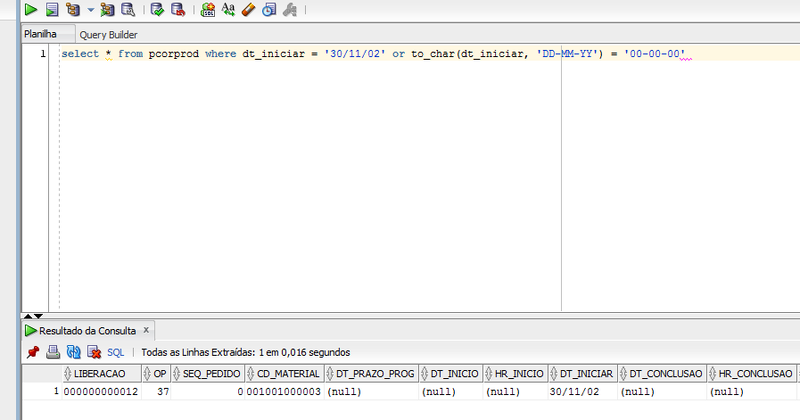Select the Resultado da Consulta tab
800x420 pixels.
pos(87,331)
